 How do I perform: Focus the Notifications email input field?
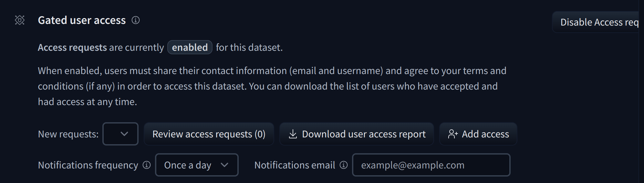pos(431,165)
